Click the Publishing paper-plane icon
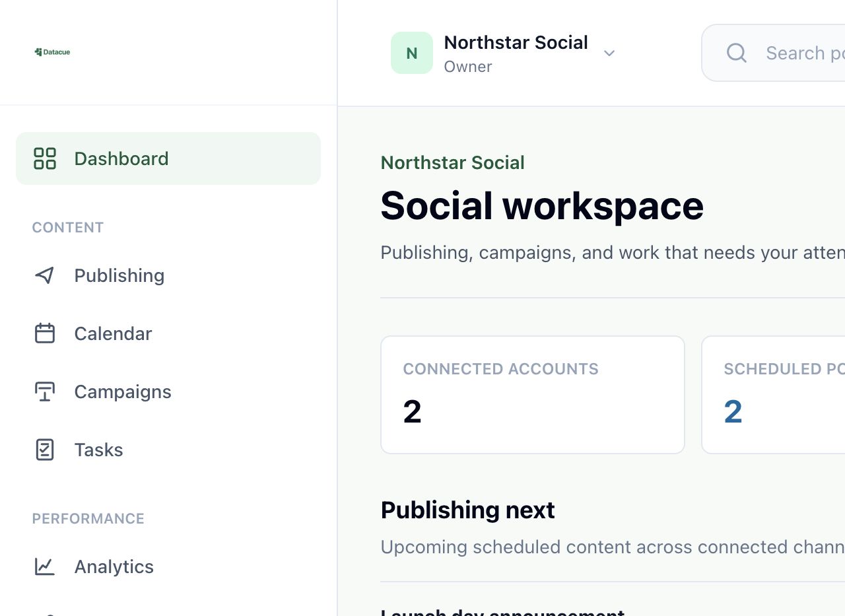This screenshot has height=616, width=845. pos(45,275)
